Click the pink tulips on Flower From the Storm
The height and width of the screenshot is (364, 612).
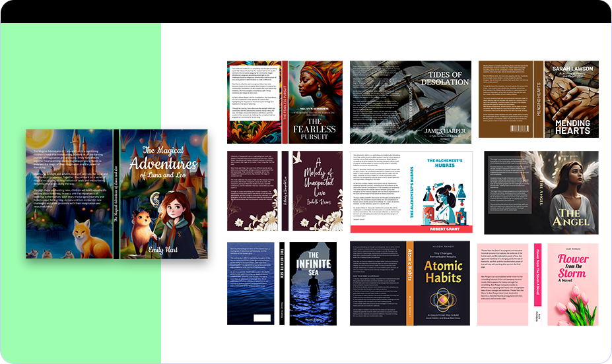tap(573, 307)
